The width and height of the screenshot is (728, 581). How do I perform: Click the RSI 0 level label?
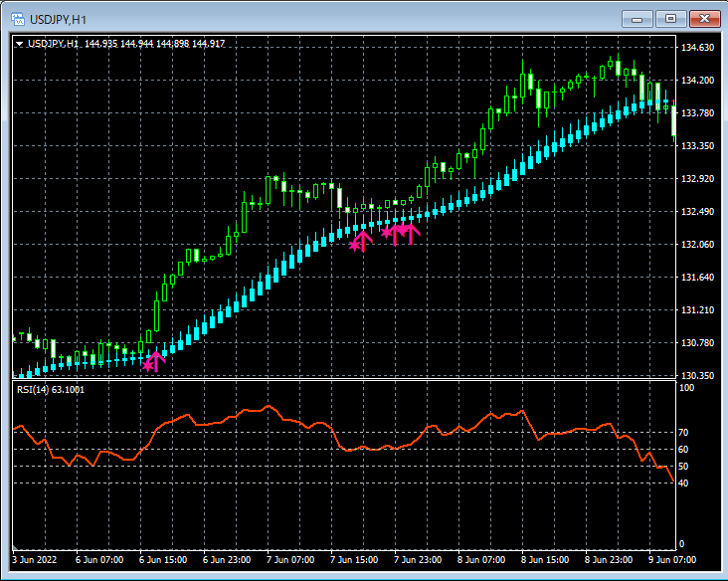(681, 544)
